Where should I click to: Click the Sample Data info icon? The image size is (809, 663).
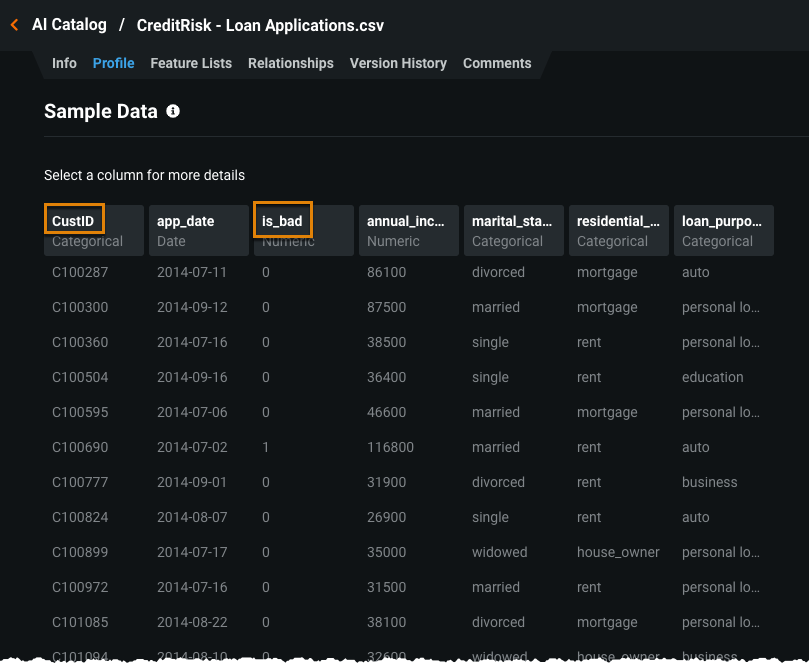pyautogui.click(x=173, y=111)
